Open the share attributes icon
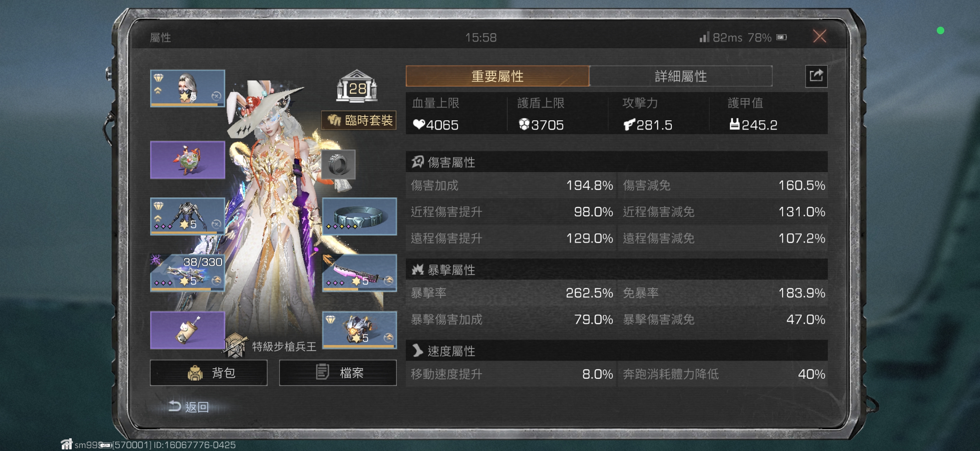Viewport: 980px width, 451px height. [816, 76]
